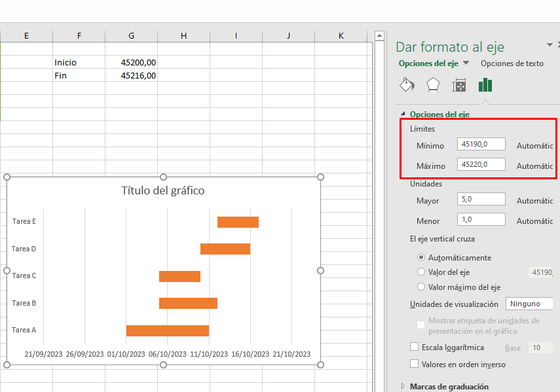This screenshot has height=392, width=560.
Task: Expand the Marcas de graduación section
Action: point(403,386)
